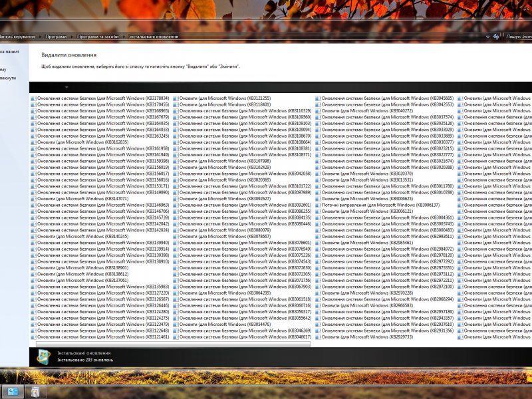532x399 pixels.
Task: Choose the security update row KB3156019
Action: pyautogui.click(x=100, y=168)
